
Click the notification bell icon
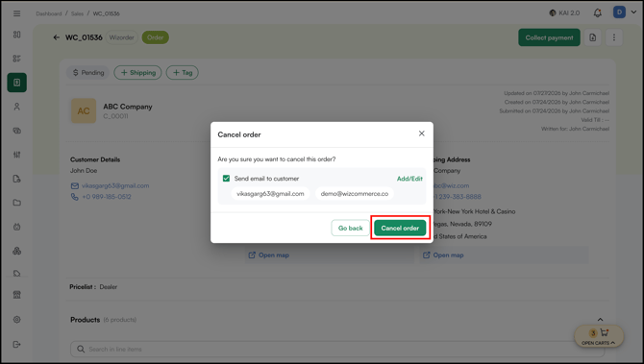[598, 13]
